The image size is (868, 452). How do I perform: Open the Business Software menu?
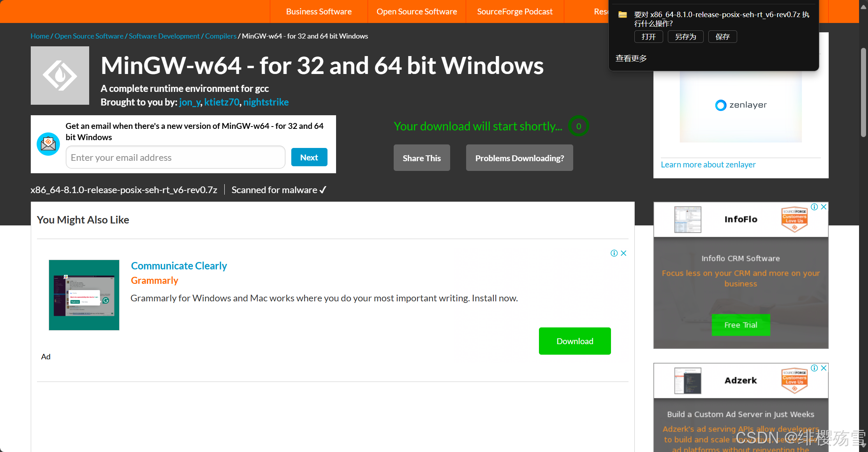(319, 12)
